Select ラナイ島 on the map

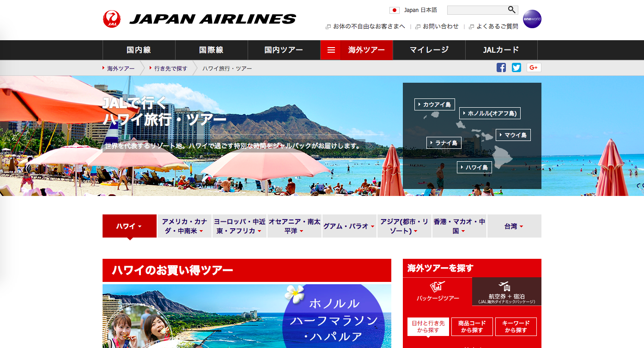[x=444, y=143]
